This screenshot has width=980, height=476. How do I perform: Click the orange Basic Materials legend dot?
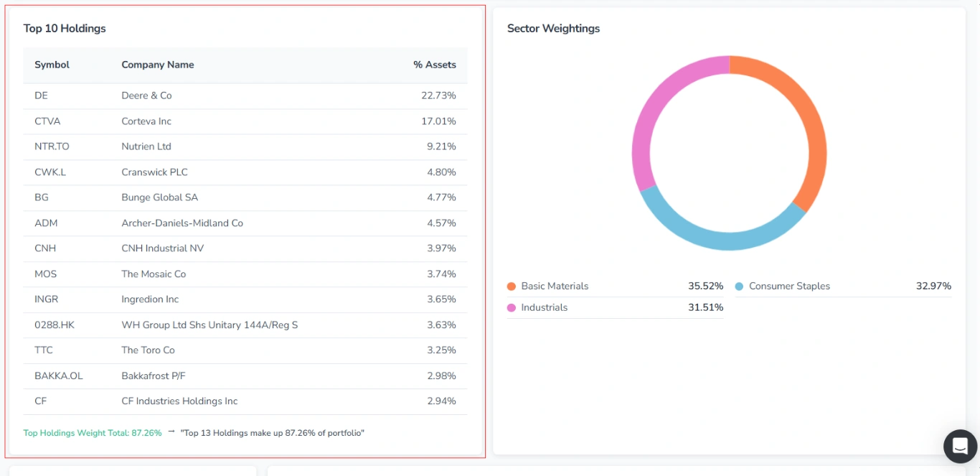tap(512, 286)
